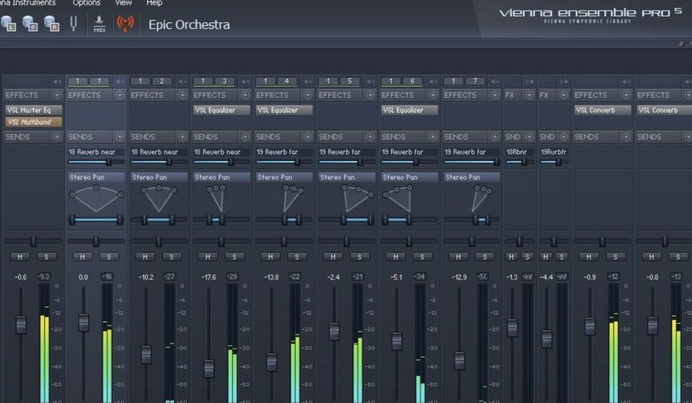Viewport: 692px width, 403px height.
Task: Click the MIDI channel field showing 2
Action: tap(162, 81)
